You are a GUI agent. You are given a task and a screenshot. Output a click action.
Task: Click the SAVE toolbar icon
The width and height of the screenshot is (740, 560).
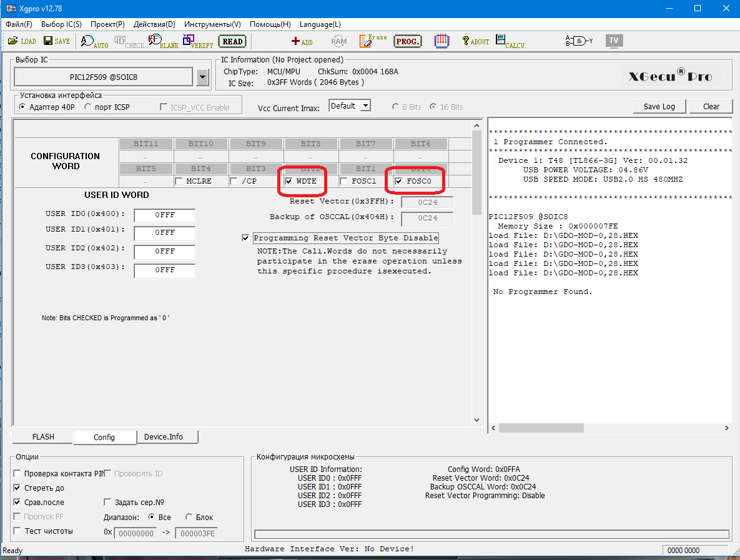pyautogui.click(x=56, y=41)
